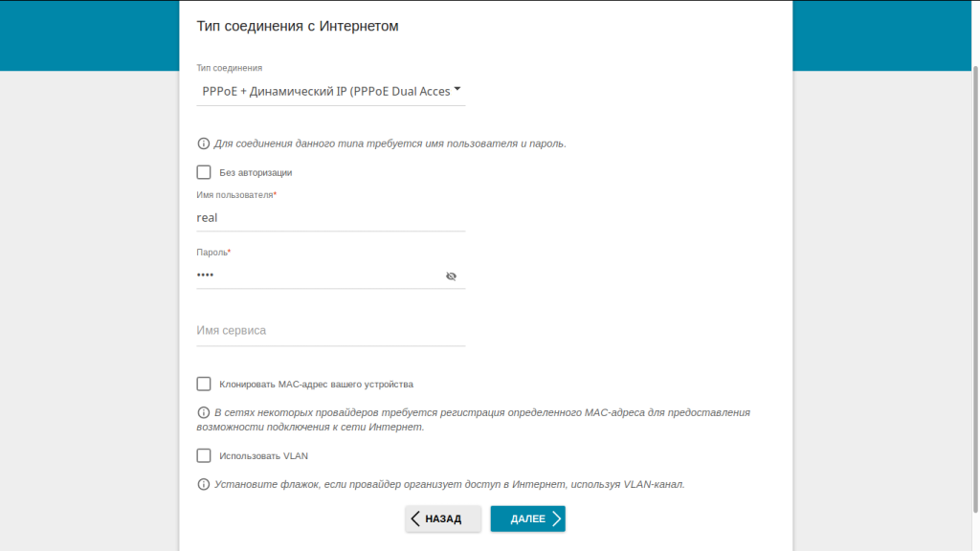Viewport: 980px width, 551px height.
Task: Focus the Имя пользователя field containing real
Action: point(330,218)
